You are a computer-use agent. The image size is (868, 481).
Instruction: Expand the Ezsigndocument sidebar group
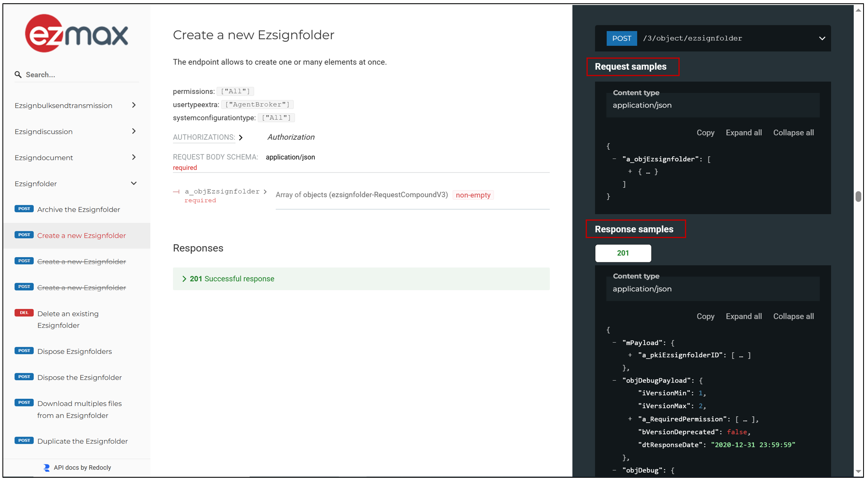134,157
